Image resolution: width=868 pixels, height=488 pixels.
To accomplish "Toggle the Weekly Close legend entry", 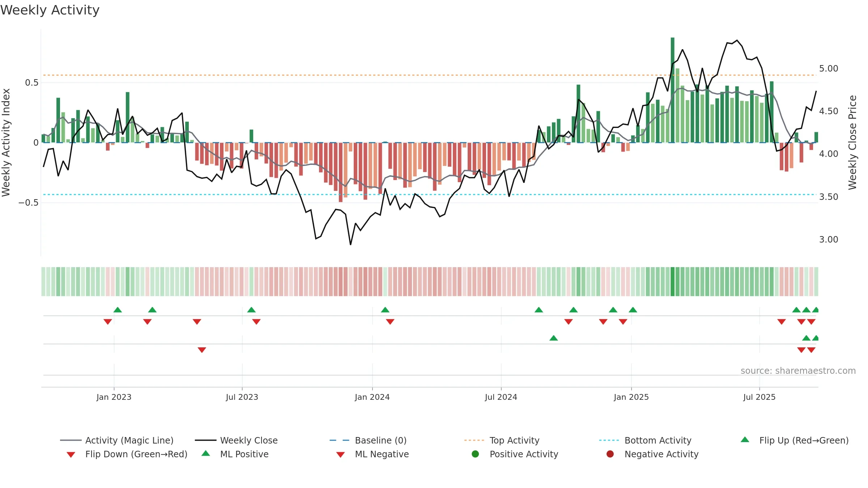I will (236, 440).
